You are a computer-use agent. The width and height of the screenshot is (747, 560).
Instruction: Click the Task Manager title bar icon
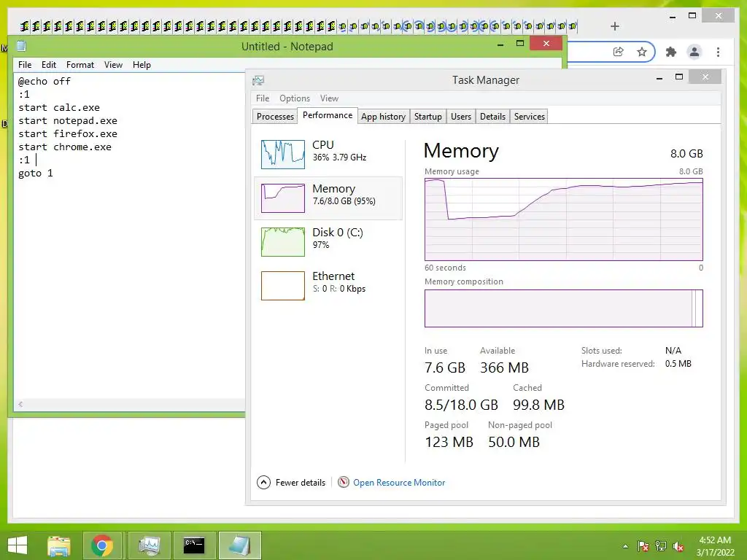pyautogui.click(x=258, y=80)
